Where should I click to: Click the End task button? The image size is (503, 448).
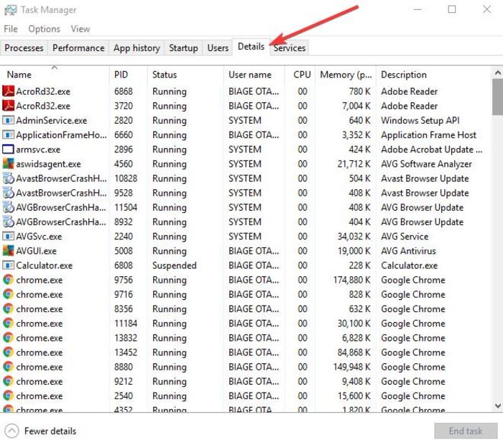tap(466, 431)
